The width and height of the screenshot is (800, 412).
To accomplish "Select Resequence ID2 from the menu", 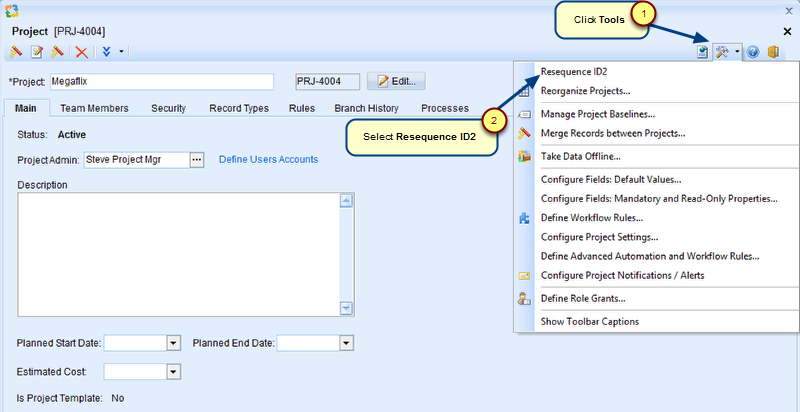I will click(x=574, y=72).
